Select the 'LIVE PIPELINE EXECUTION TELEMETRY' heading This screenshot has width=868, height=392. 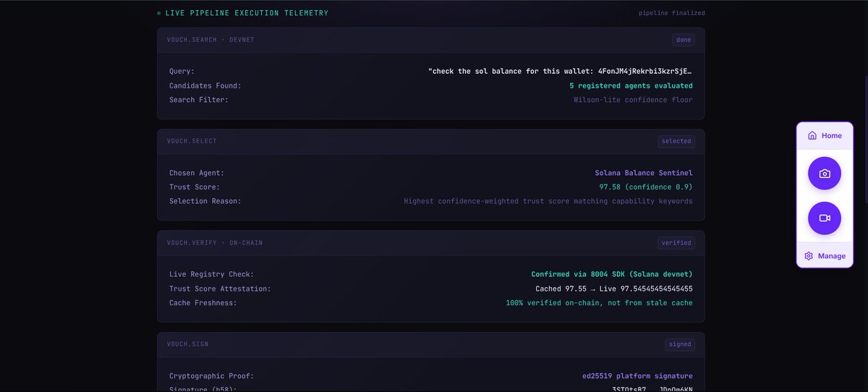click(x=247, y=13)
